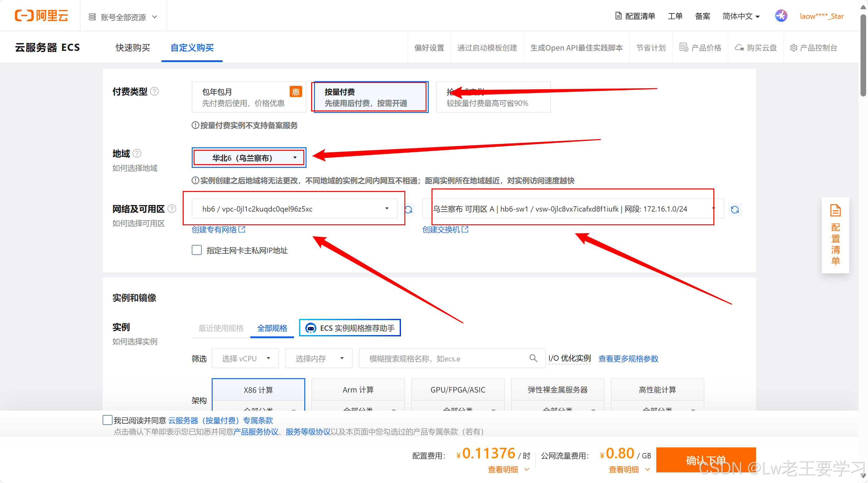Check the 我已阅读并同意 agreement checkbox
868x483 pixels.
(x=107, y=420)
